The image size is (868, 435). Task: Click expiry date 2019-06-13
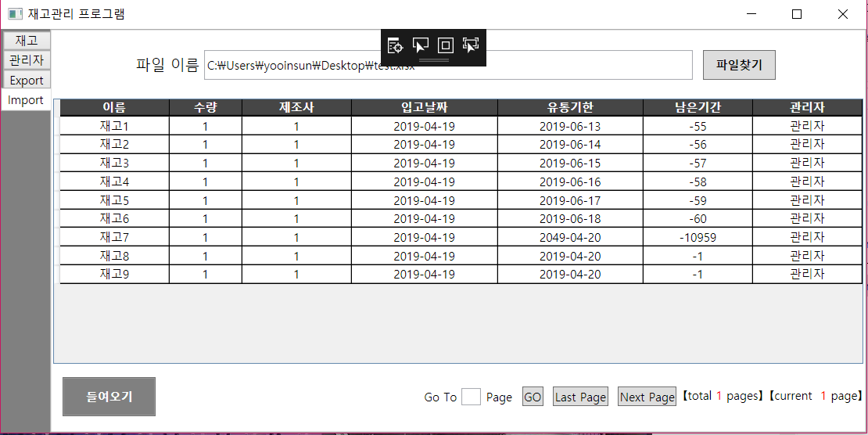(x=570, y=126)
